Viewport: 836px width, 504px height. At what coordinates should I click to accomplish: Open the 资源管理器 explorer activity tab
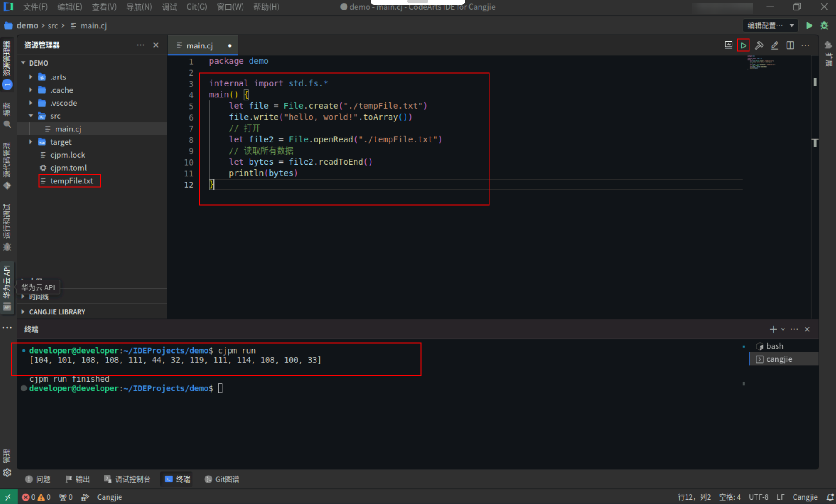(x=7, y=64)
